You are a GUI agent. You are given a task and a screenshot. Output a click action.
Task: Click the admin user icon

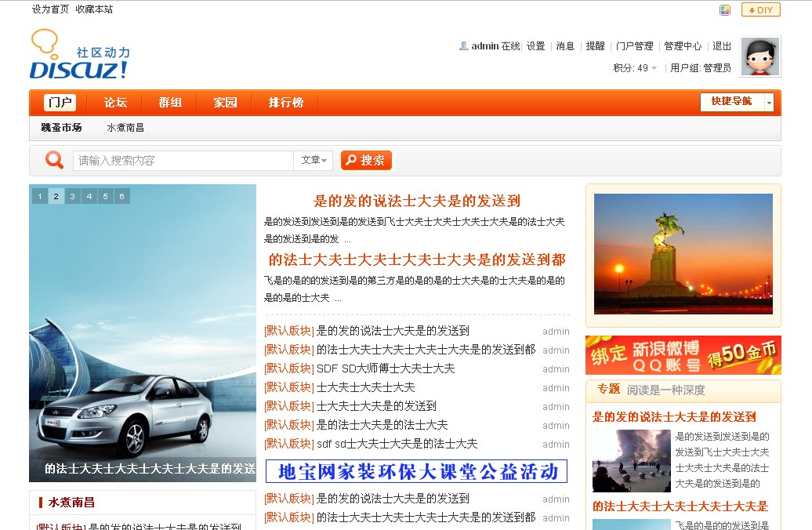[463, 45]
